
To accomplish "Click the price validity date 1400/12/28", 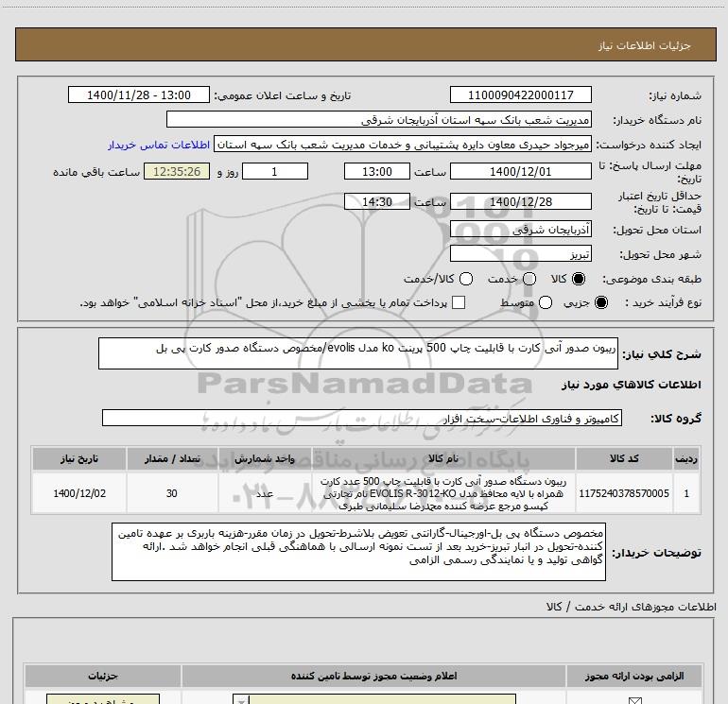I will (520, 201).
